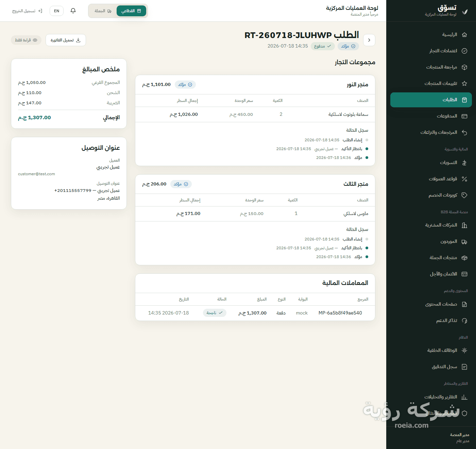Click the التسويات settlement icon
476x449 pixels.
click(464, 163)
